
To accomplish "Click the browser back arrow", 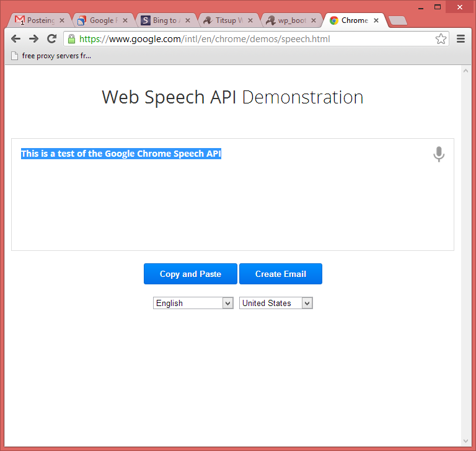I will 16,39.
